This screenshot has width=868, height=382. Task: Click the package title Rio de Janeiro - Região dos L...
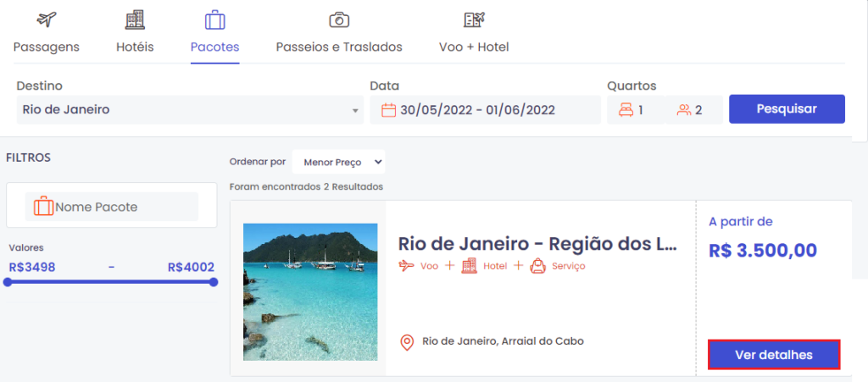(x=537, y=244)
